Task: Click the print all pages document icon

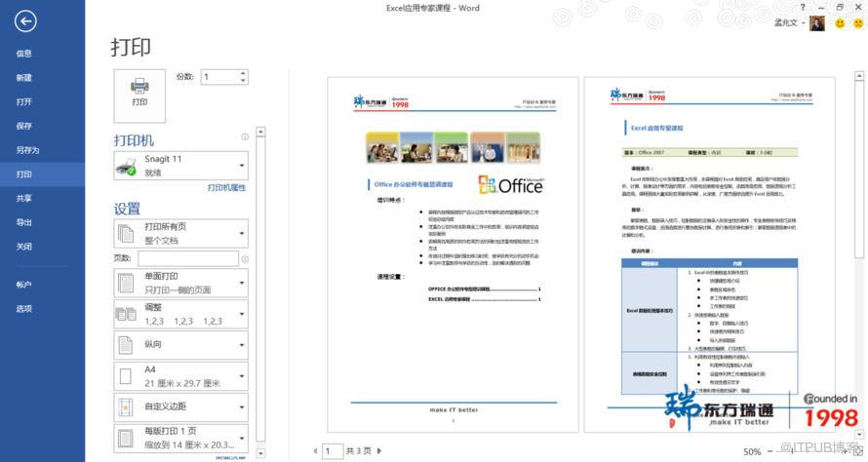Action: (126, 234)
